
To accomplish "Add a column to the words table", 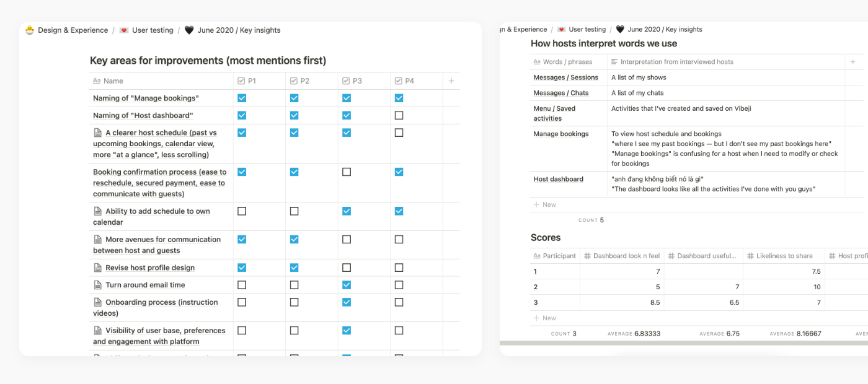I will point(853,62).
